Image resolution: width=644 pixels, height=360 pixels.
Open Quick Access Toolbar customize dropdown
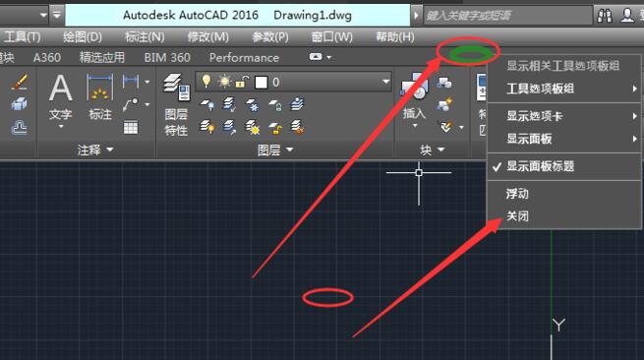click(57, 15)
